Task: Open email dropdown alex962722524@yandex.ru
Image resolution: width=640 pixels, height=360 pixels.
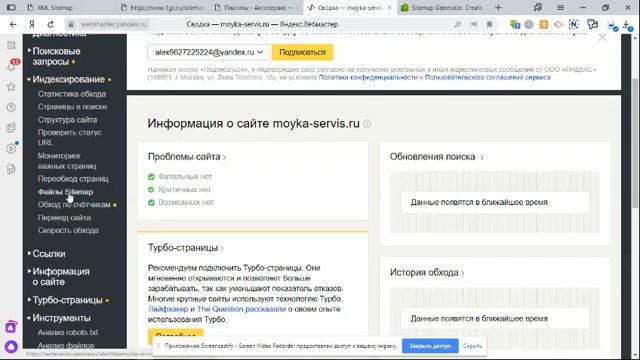Action: coord(208,52)
